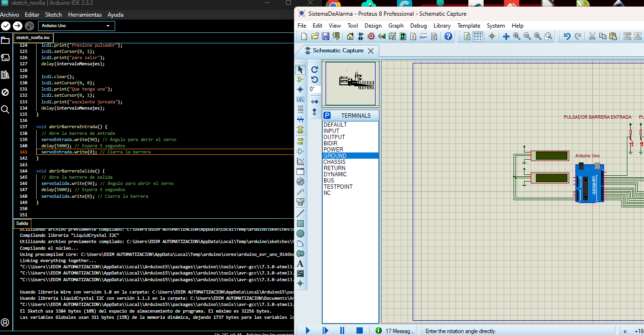644x335 pixels.
Task: Click the Arduino Verify checkmark button
Action: tap(6, 26)
